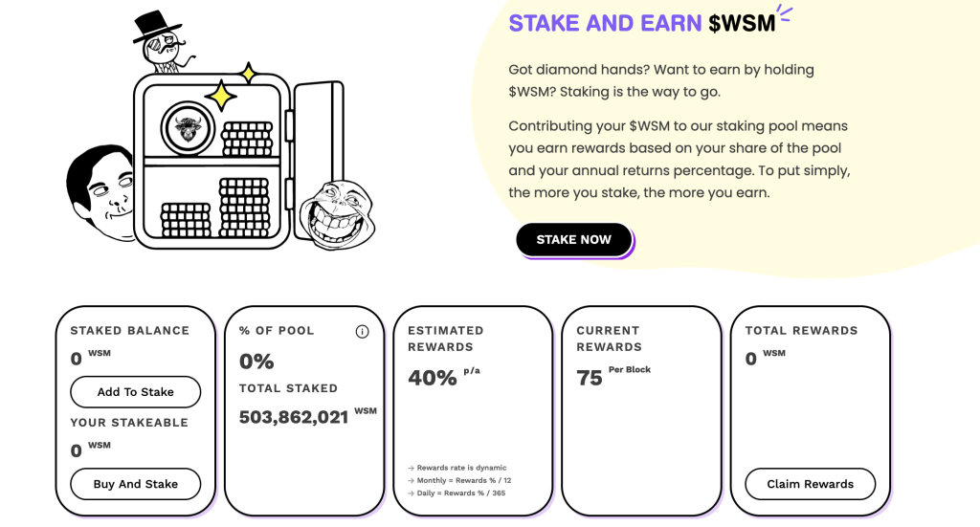The width and height of the screenshot is (980, 527).
Task: Click the yellow sparkle star on the safe
Action: [221, 97]
